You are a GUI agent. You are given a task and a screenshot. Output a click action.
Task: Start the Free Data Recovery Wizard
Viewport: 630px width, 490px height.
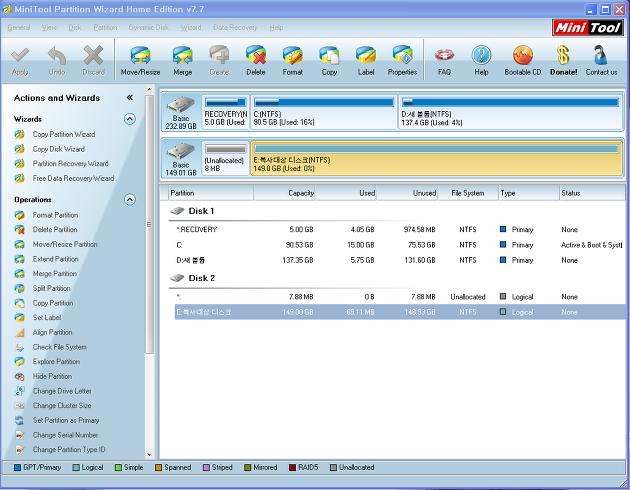73,178
